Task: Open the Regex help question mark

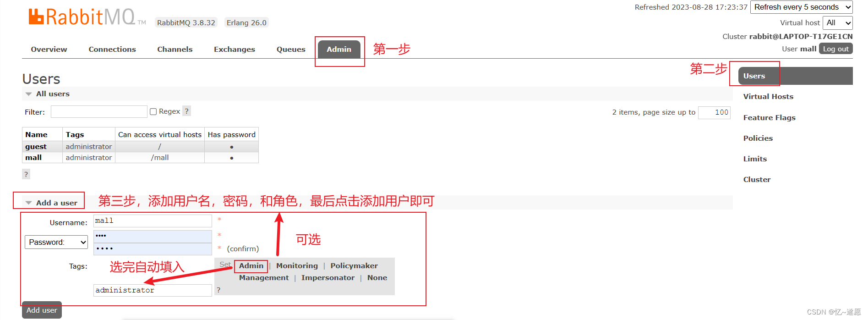Action: coord(186,111)
